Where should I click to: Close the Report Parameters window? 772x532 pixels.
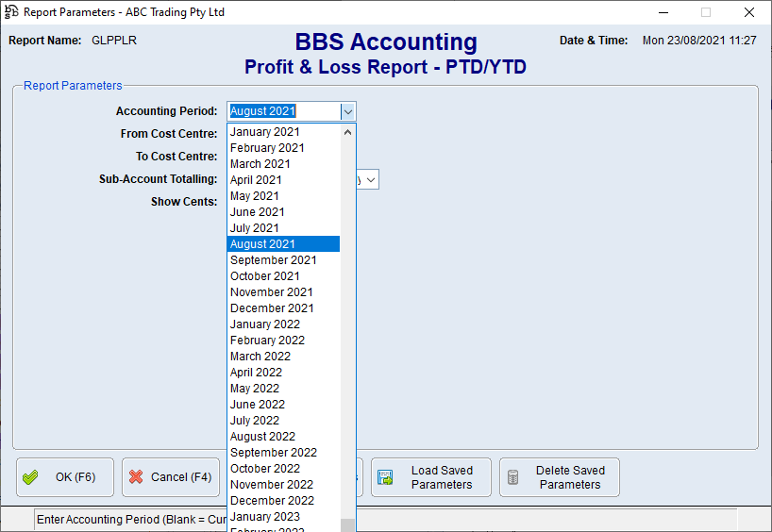[x=748, y=12]
